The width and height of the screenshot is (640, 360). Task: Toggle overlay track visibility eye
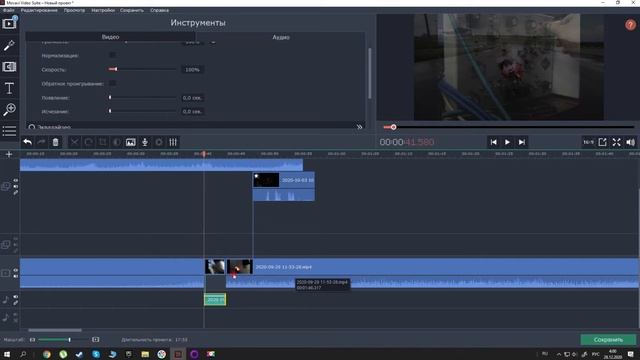[16, 180]
